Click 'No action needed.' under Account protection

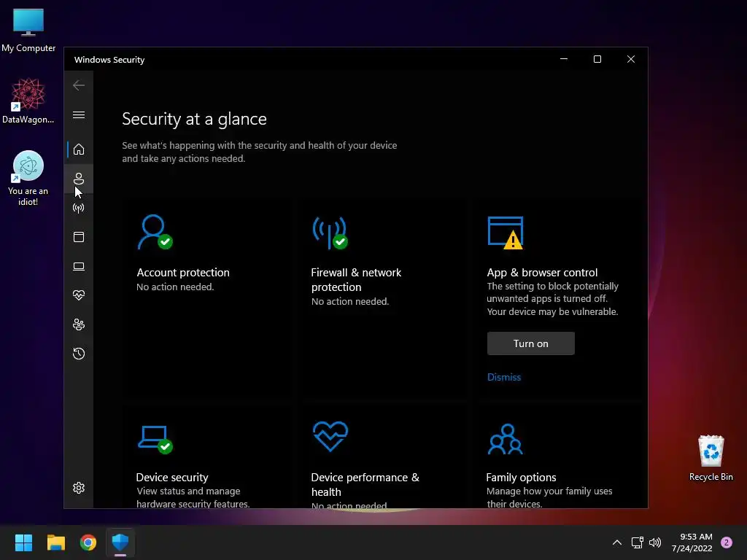click(x=175, y=287)
